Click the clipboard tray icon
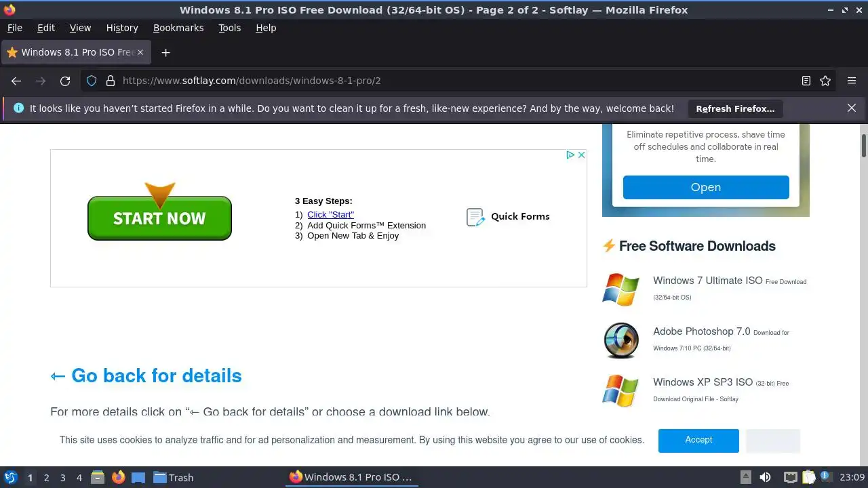The width and height of the screenshot is (868, 488). (808, 477)
